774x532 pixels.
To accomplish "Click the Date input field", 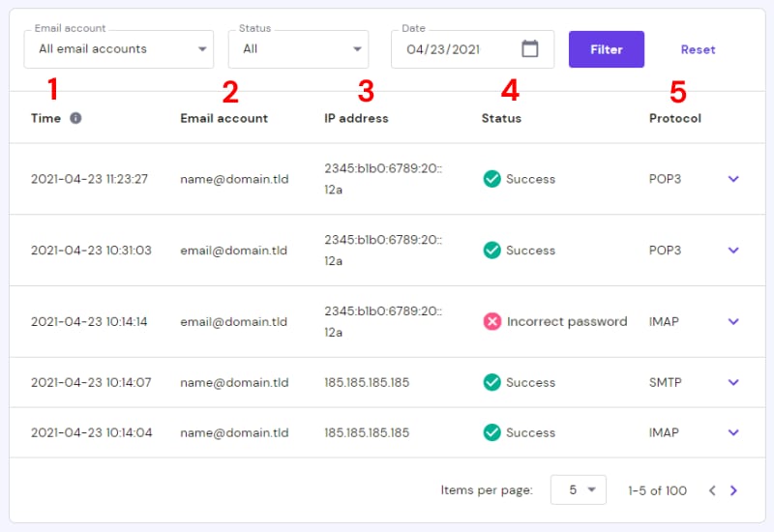I will [455, 49].
